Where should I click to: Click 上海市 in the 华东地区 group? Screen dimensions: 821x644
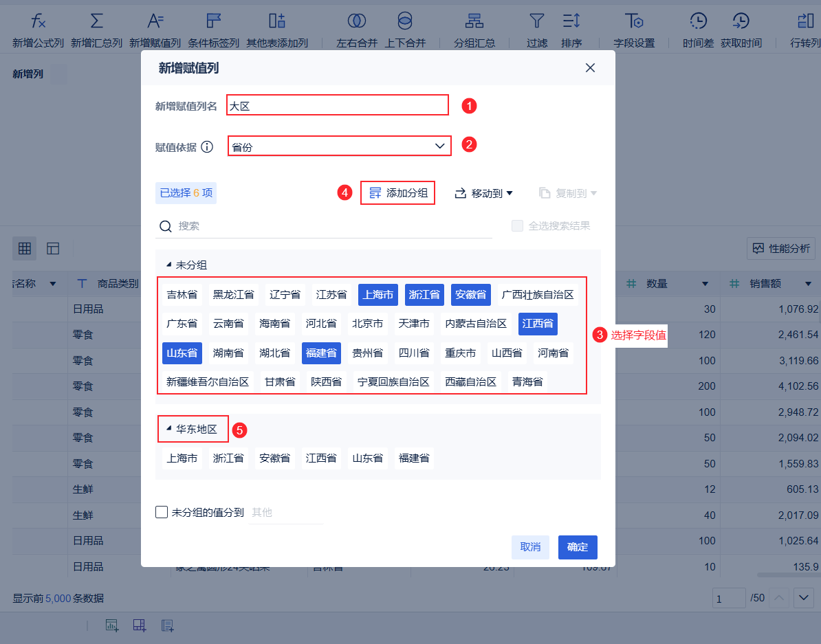182,458
